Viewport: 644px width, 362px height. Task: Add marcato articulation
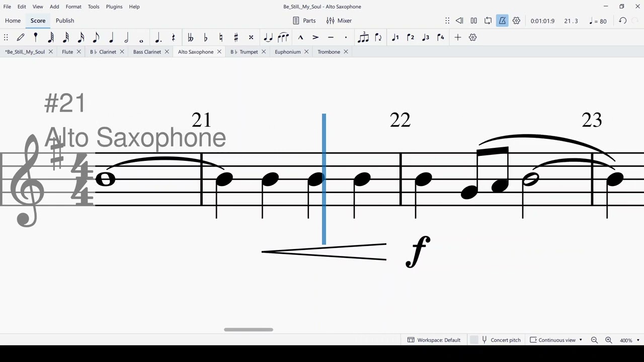pyautogui.click(x=300, y=37)
